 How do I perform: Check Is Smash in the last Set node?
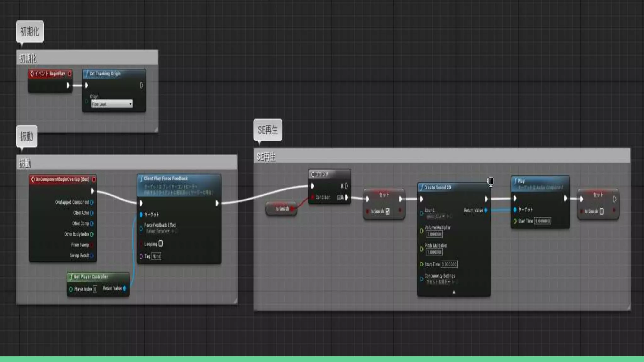[602, 211]
